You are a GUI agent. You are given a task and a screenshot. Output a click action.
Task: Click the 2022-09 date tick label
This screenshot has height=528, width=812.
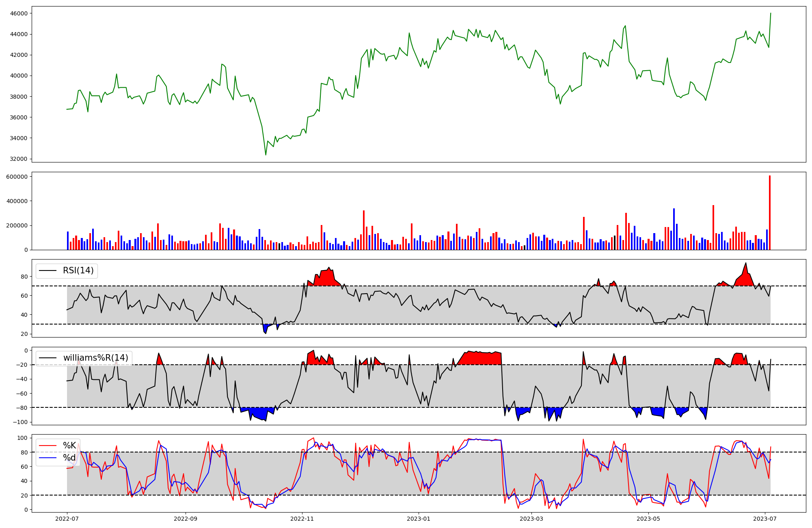pos(186,519)
